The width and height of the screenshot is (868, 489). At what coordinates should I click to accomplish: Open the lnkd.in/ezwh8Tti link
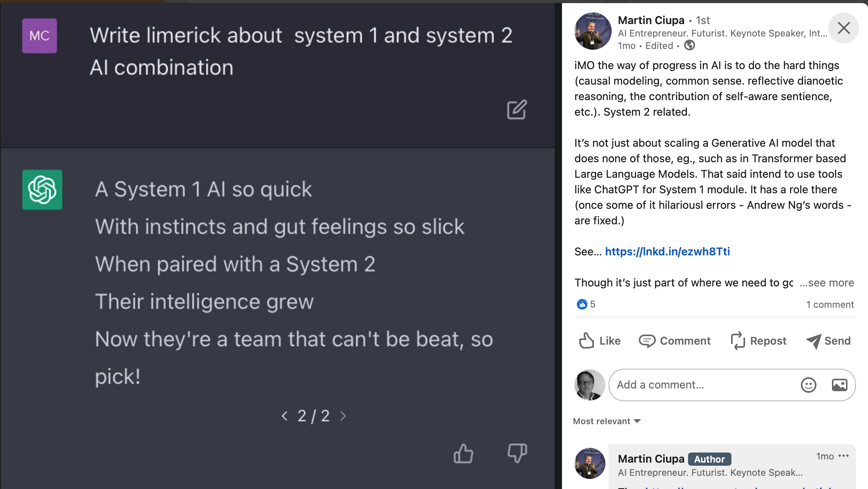(x=667, y=251)
